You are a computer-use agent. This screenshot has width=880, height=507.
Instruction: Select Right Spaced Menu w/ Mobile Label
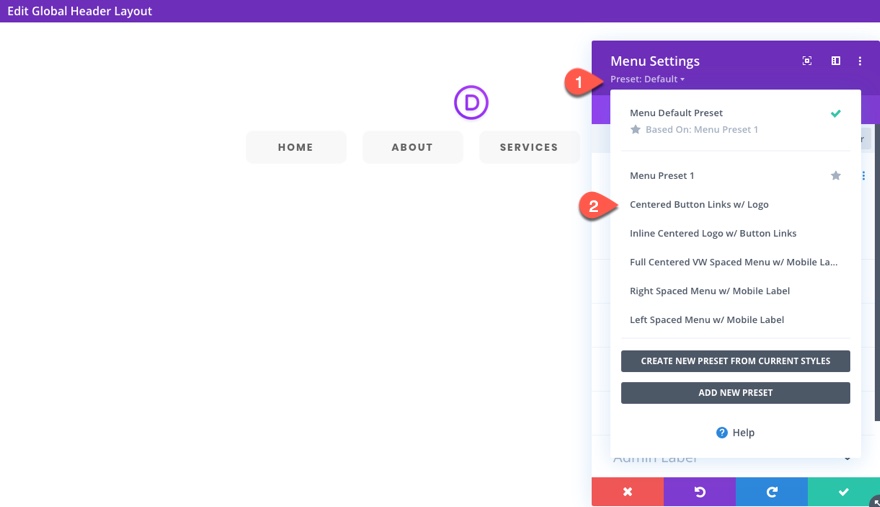pos(709,291)
